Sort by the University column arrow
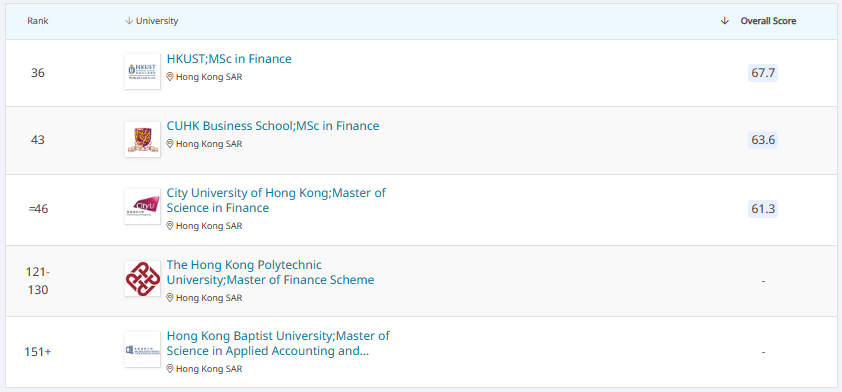The image size is (842, 392). pos(129,21)
